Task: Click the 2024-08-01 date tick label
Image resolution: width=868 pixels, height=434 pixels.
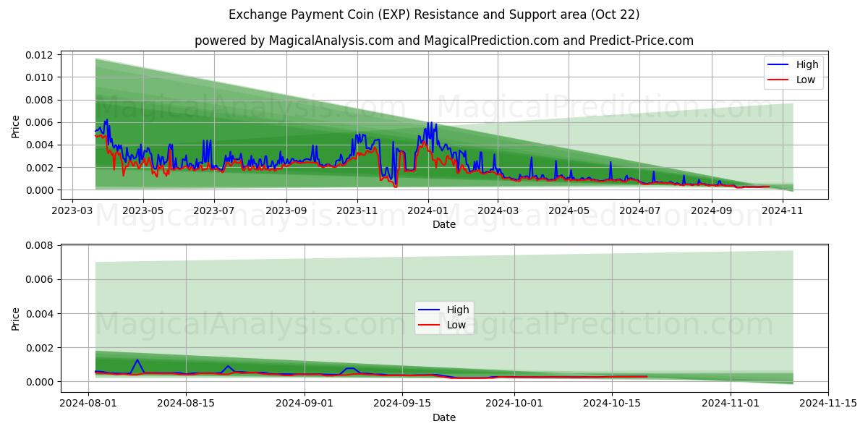Action: click(88, 403)
